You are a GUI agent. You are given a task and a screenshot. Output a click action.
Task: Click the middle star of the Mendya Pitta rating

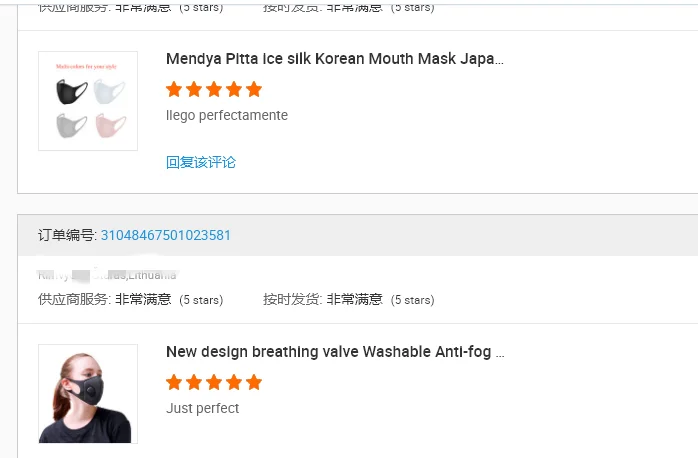point(214,89)
